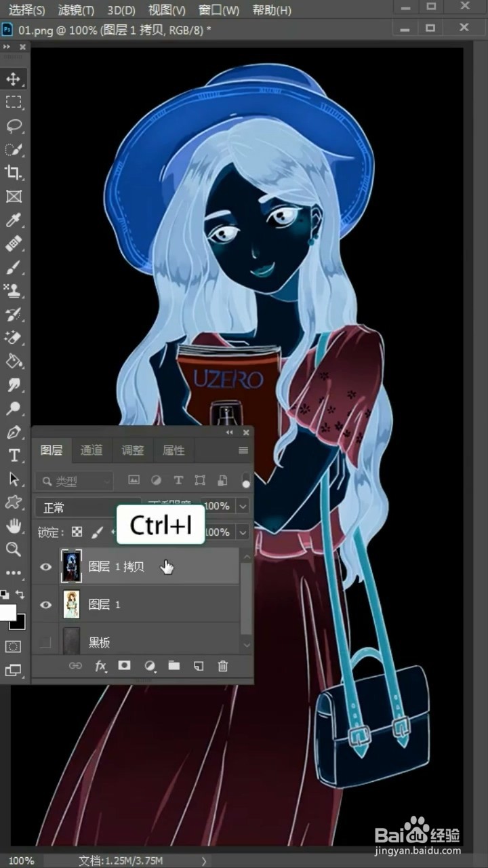Select the Paint Bucket tool
This screenshot has height=868, width=488.
14,361
